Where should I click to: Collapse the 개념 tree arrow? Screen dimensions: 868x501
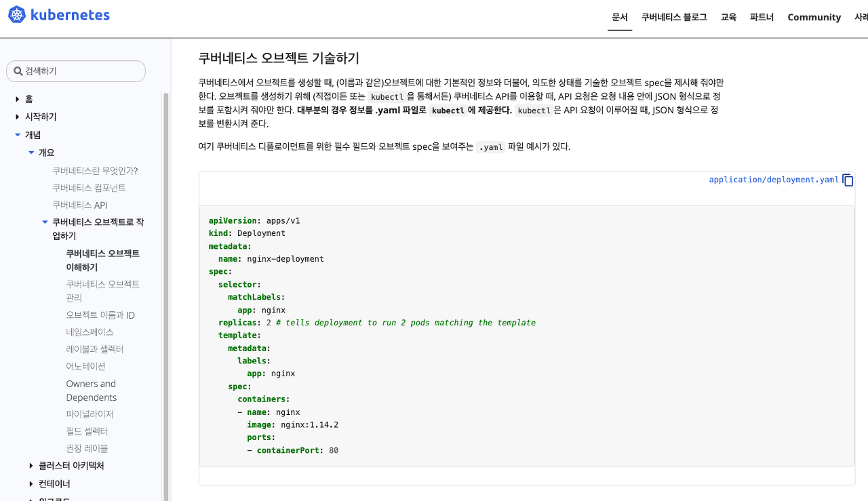[x=18, y=134]
